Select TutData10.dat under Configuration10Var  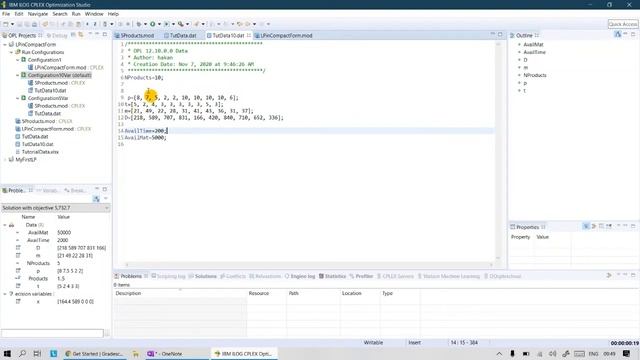pos(50,91)
